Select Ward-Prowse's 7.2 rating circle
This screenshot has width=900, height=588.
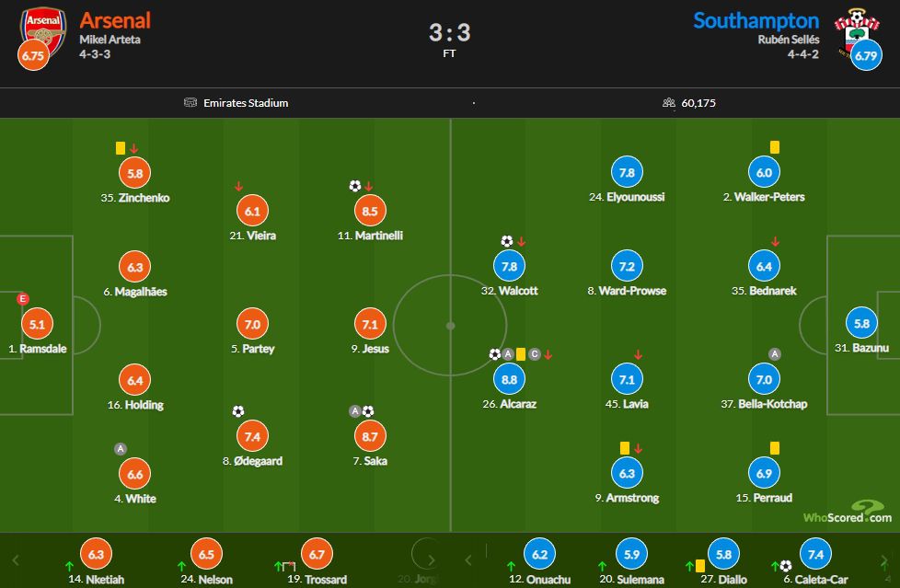[x=627, y=267]
